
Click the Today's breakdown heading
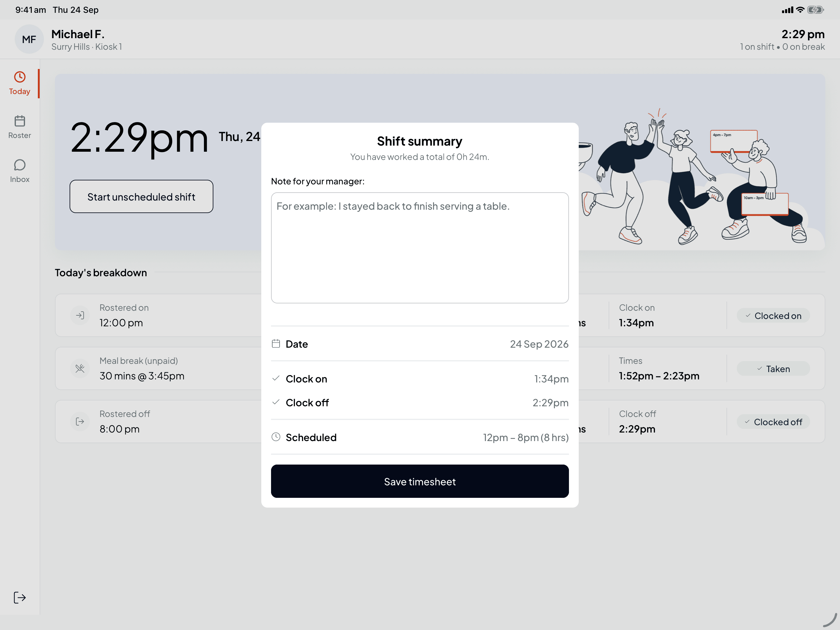pyautogui.click(x=101, y=273)
